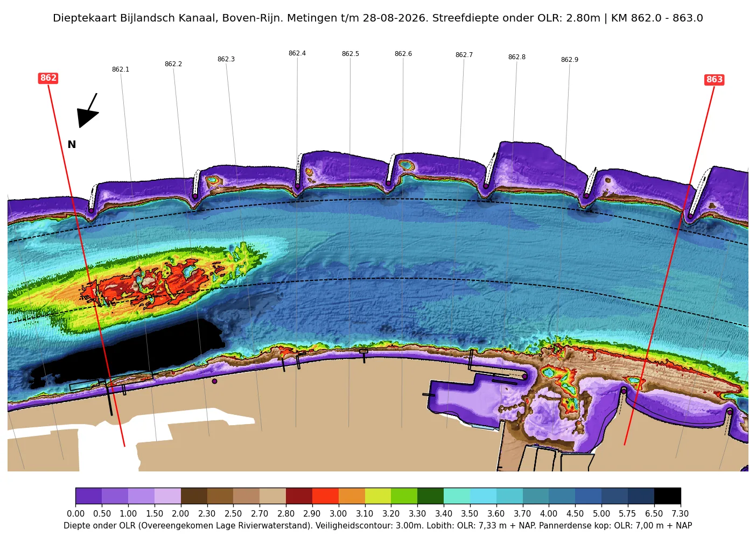Select the 862.1 hectometer label

tap(121, 69)
